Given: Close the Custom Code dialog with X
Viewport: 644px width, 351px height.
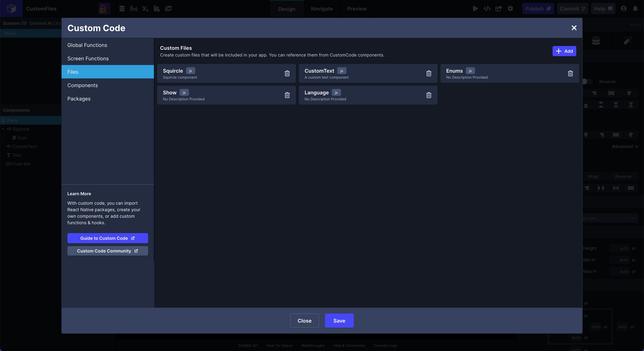Looking at the screenshot, I should [574, 28].
